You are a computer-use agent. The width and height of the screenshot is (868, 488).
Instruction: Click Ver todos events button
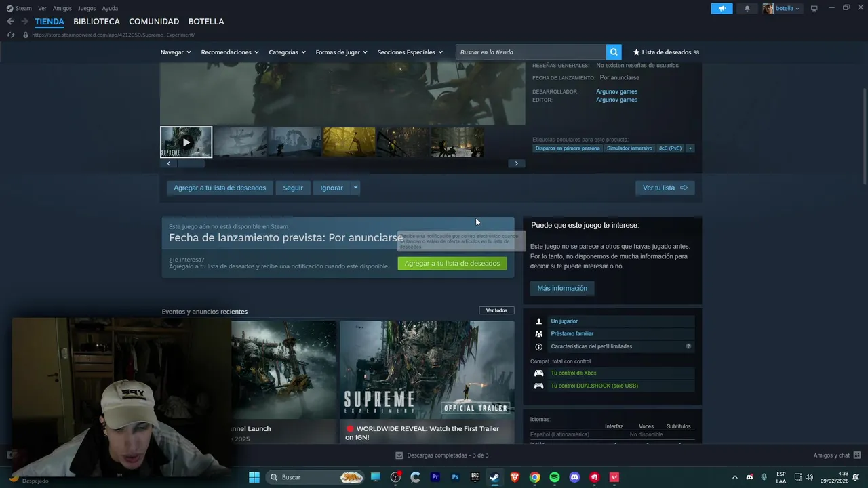tap(496, 310)
